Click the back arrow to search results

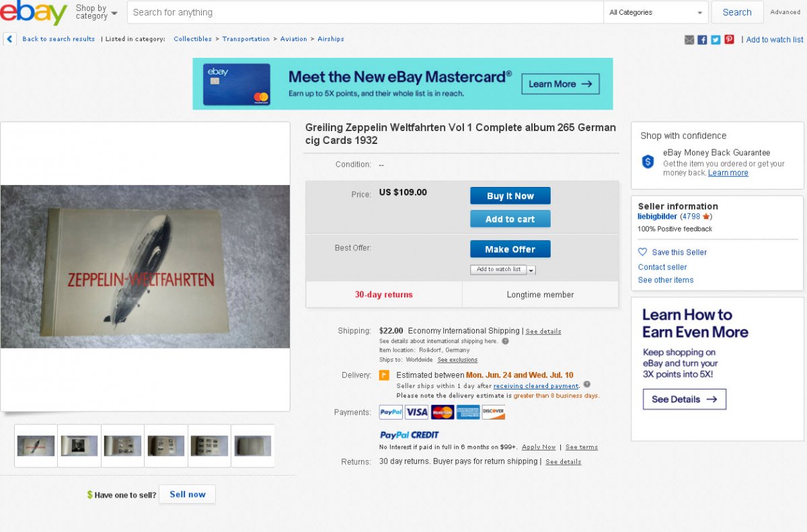[x=9, y=39]
